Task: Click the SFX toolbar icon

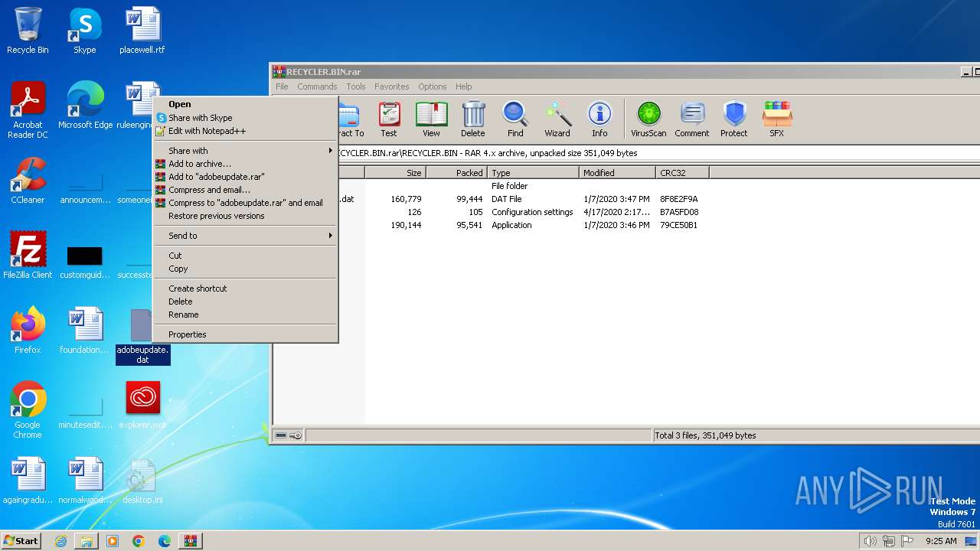Action: click(776, 119)
